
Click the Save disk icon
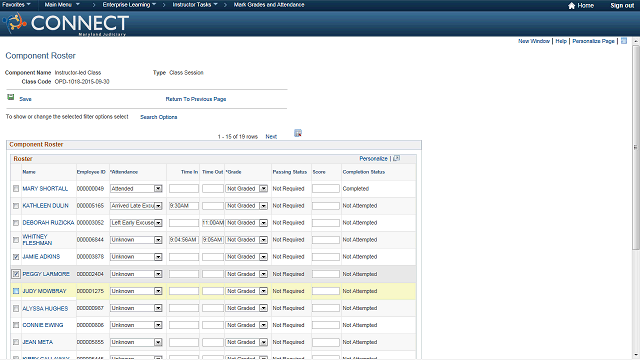[x=11, y=97]
